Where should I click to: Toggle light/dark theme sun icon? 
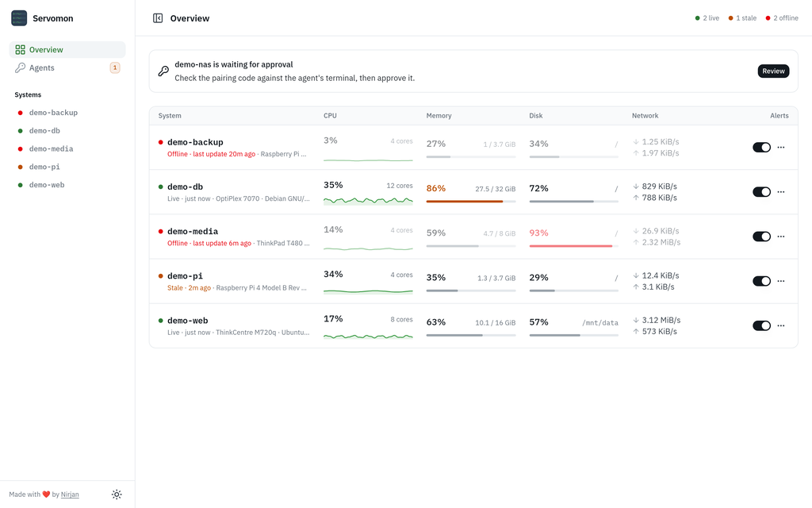pos(117,494)
